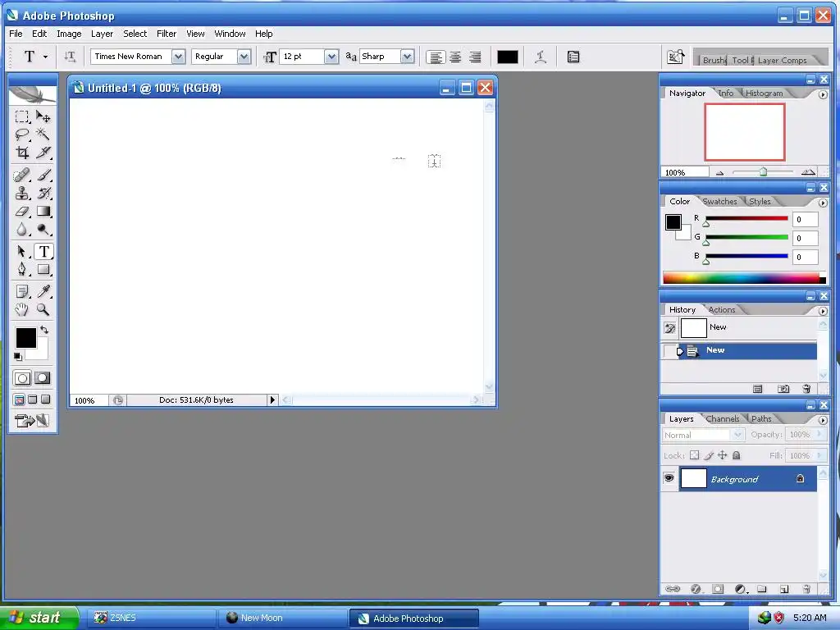Click the text color swatch in options bar
Image resolution: width=840 pixels, height=630 pixels.
pyautogui.click(x=507, y=57)
